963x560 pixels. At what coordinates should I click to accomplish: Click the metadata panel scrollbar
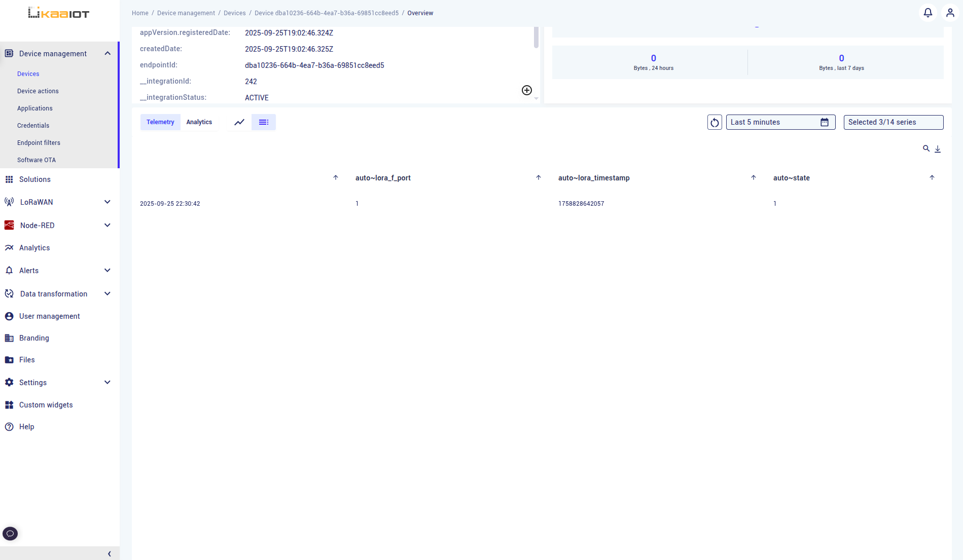(x=536, y=38)
